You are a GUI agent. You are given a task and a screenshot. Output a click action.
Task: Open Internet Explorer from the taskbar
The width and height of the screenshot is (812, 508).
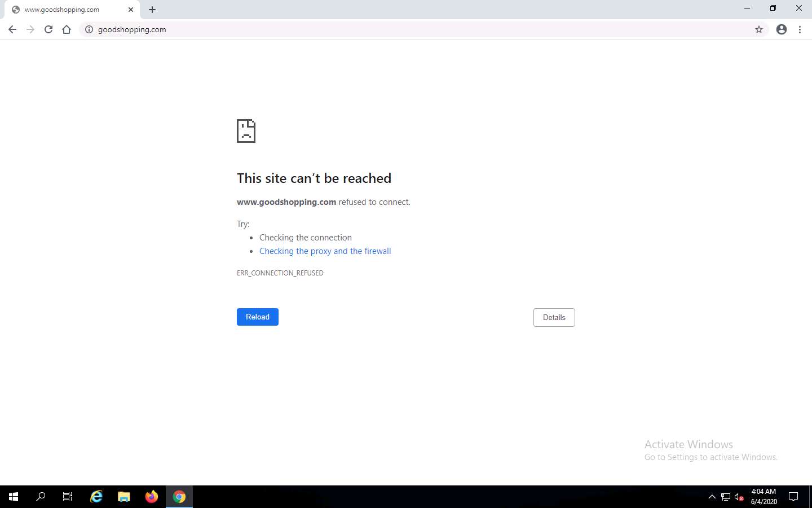96,497
